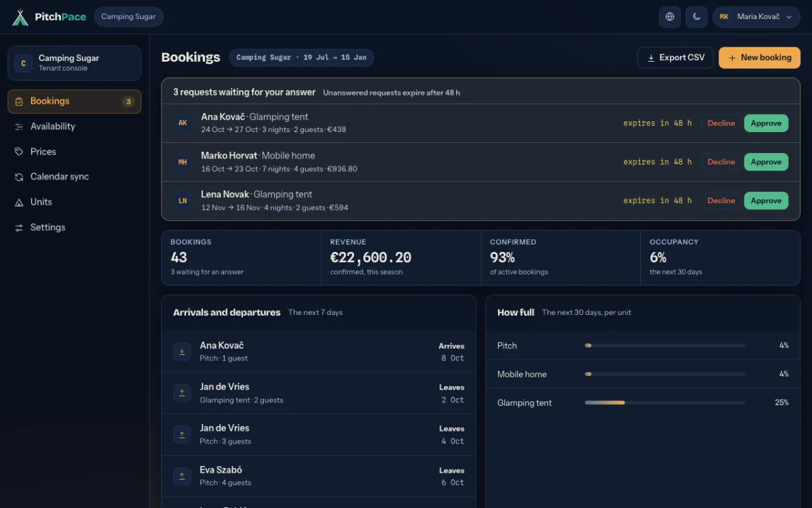This screenshot has height=508, width=812.
Task: Open Maria Kovač user menu
Action: click(x=757, y=17)
